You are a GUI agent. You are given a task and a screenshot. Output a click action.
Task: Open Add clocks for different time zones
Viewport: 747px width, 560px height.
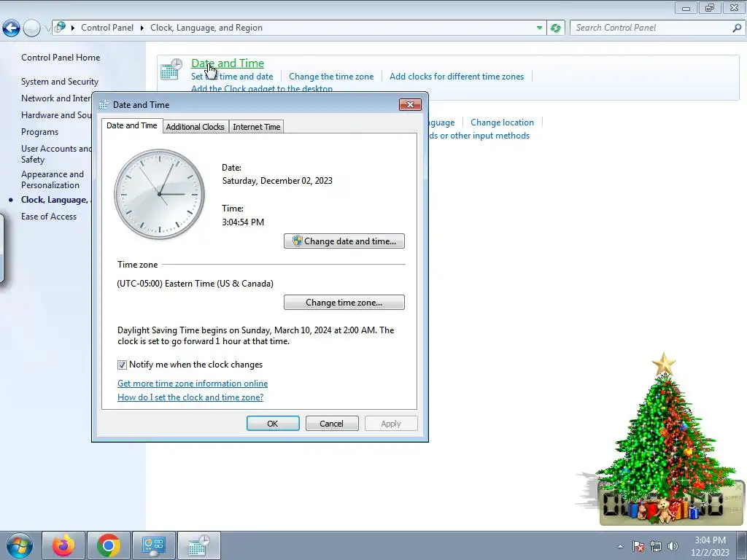457,77
